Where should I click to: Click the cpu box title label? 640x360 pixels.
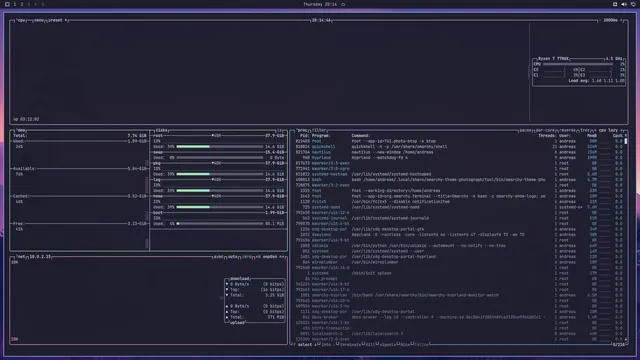(x=21, y=20)
